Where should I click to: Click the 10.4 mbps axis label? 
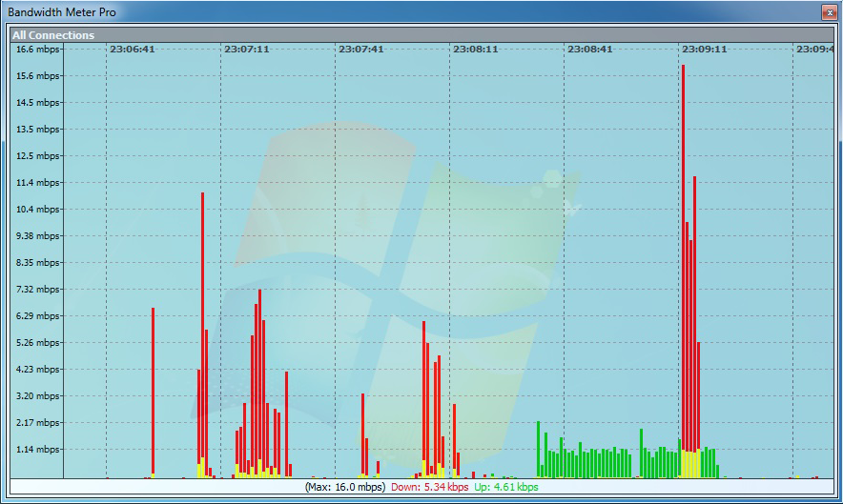click(x=37, y=210)
